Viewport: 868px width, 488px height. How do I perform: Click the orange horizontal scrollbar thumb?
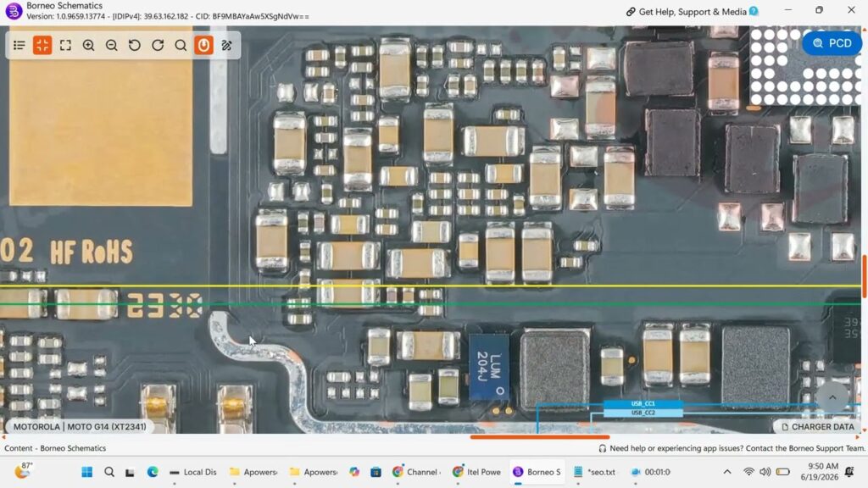[540, 437]
